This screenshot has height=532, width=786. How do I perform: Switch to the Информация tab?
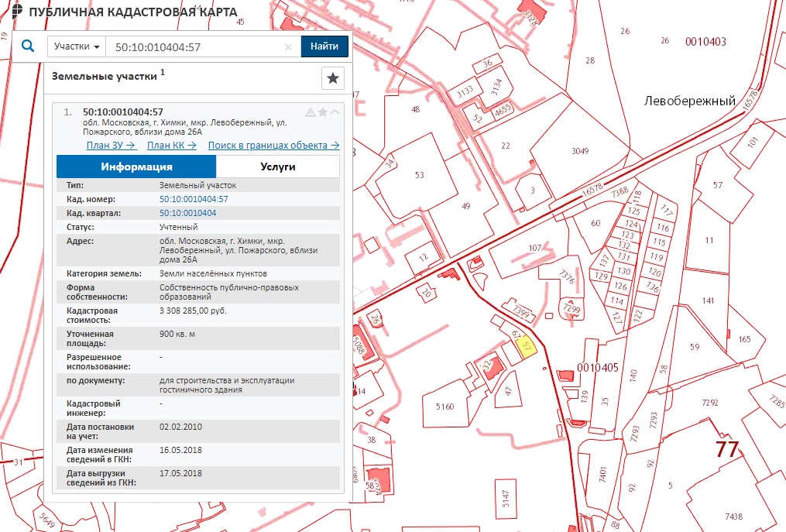coord(136,166)
